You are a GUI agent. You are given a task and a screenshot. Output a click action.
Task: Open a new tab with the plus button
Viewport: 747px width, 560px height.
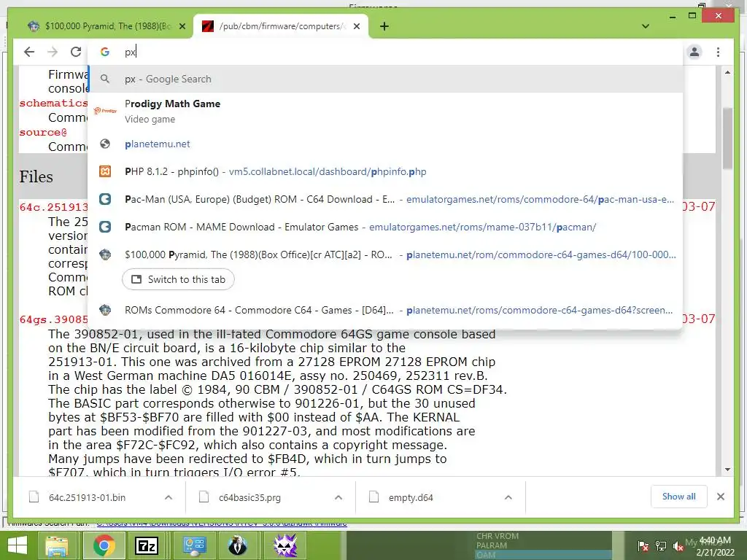[x=384, y=26]
